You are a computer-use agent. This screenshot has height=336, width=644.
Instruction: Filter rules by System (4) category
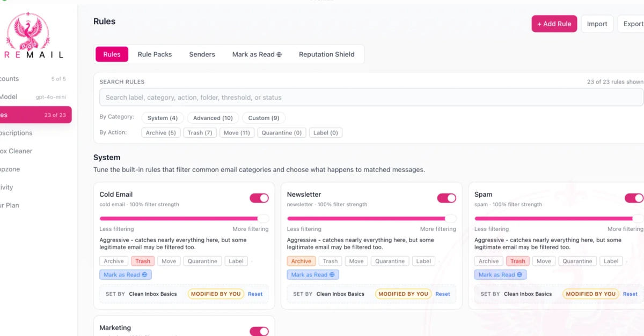point(163,118)
